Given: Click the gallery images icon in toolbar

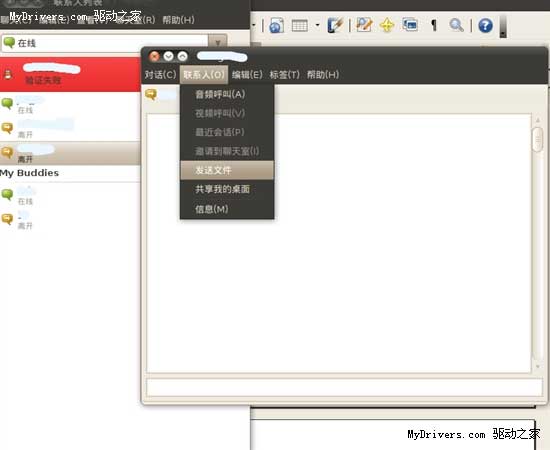Looking at the screenshot, I should click(410, 25).
